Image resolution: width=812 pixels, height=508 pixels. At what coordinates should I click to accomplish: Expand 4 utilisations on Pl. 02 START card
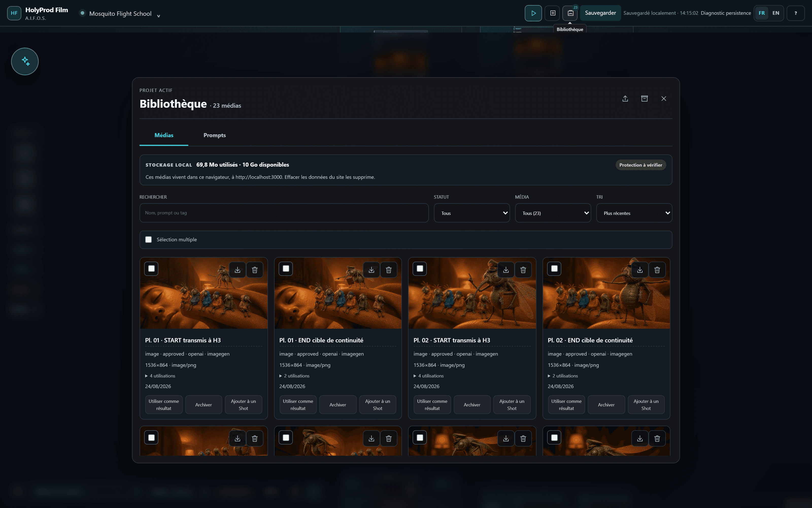[x=429, y=376]
